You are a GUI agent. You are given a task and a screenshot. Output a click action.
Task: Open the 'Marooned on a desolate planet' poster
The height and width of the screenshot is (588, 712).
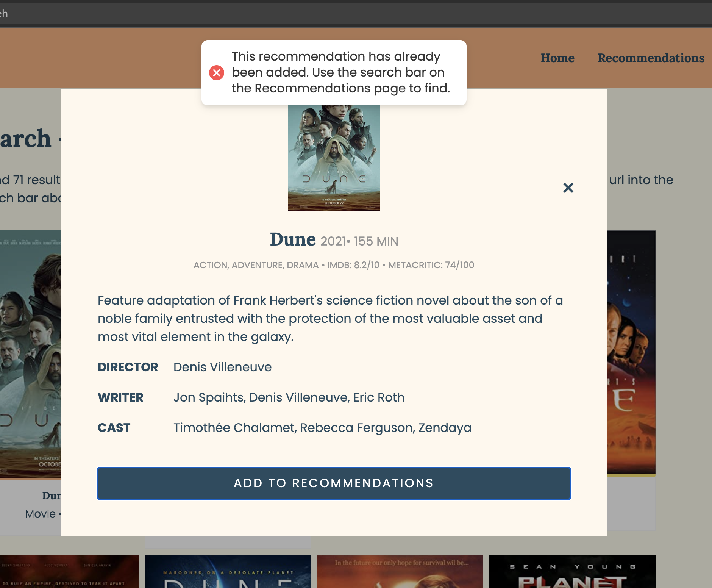(228, 571)
